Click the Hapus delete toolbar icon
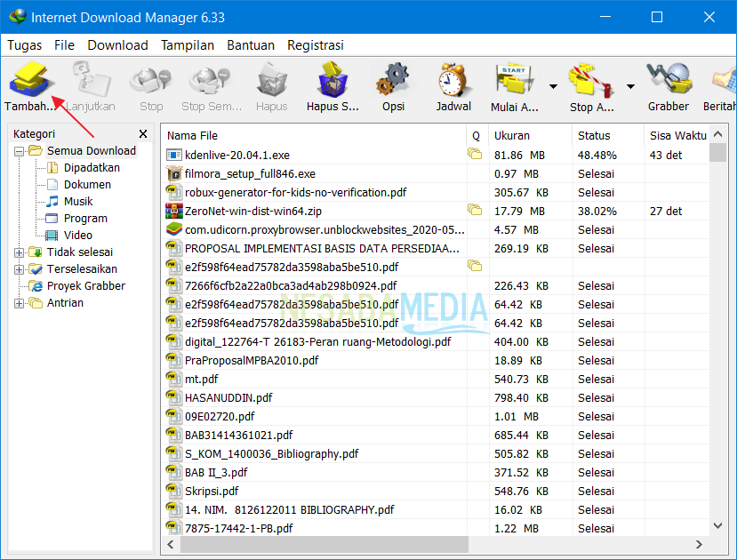 (x=272, y=80)
